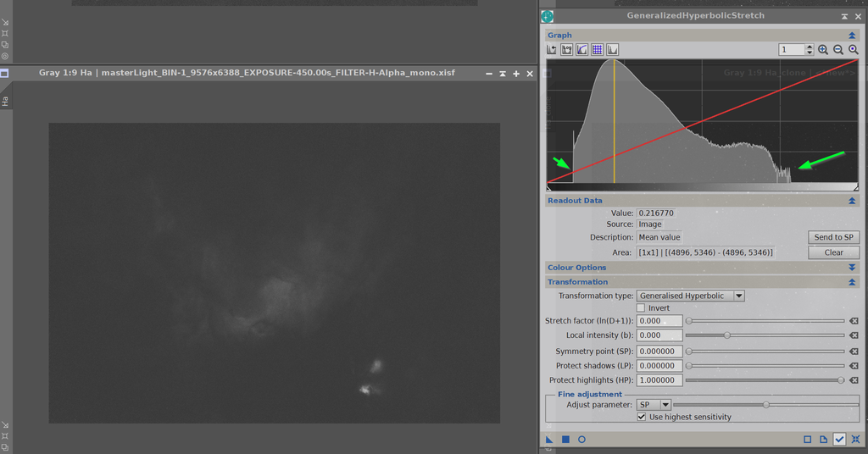This screenshot has width=868, height=454.
Task: Toggle the Invert checkbox
Action: coord(641,308)
